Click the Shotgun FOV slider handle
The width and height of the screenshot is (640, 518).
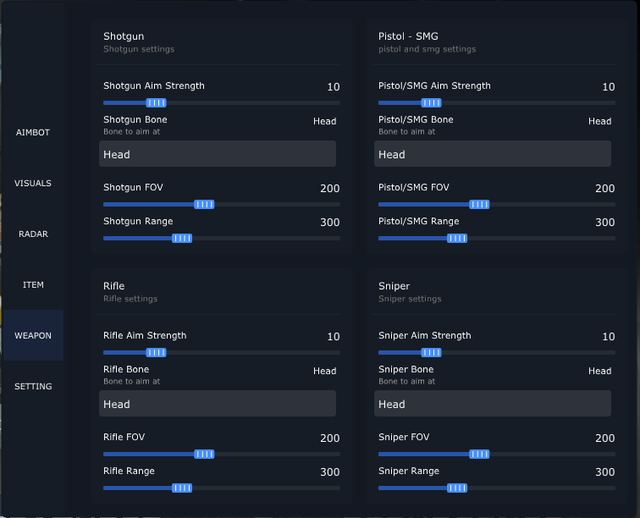point(204,205)
